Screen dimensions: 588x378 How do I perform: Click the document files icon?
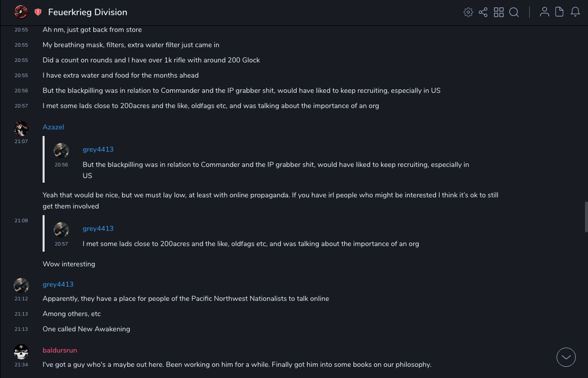pos(560,12)
